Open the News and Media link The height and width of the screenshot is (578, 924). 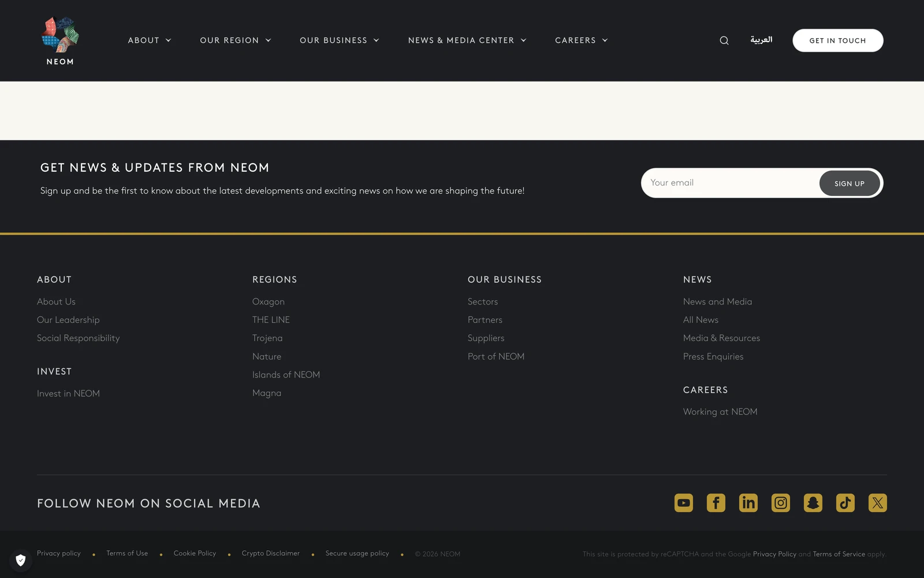[718, 302]
